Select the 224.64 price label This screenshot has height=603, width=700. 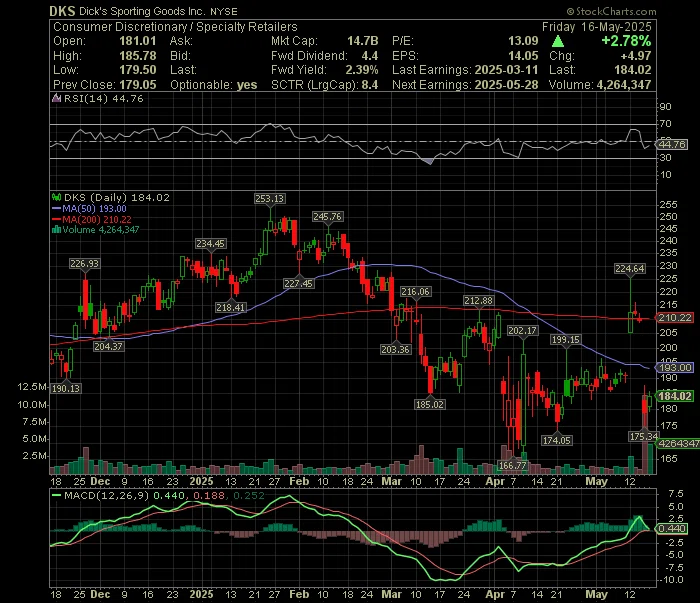[630, 268]
